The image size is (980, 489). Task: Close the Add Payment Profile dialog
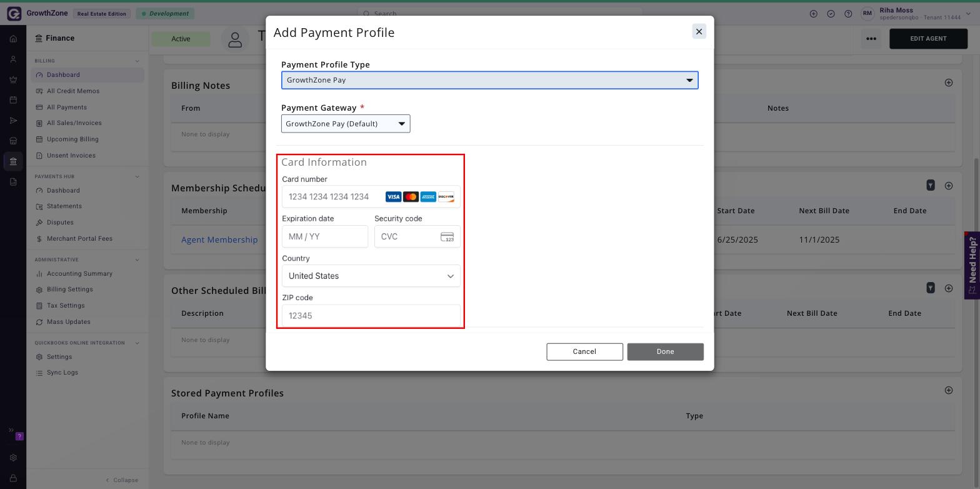point(699,31)
